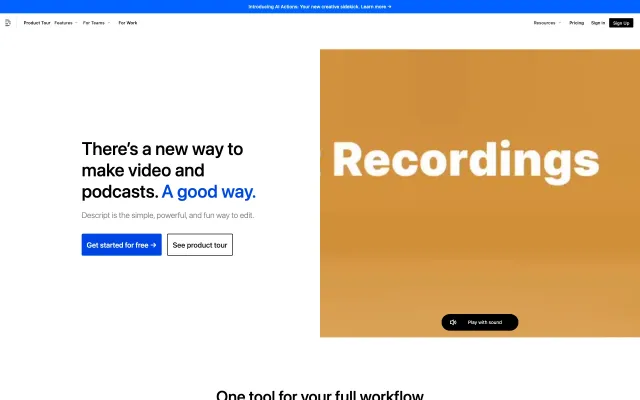This screenshot has height=400, width=640.
Task: Open Product Tour in the navigation
Action: (x=37, y=22)
